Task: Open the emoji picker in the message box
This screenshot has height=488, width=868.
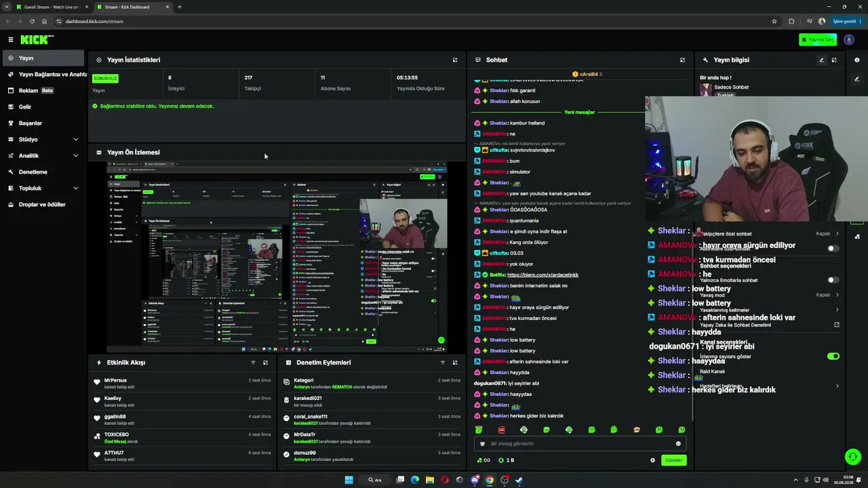Action: tap(678, 444)
